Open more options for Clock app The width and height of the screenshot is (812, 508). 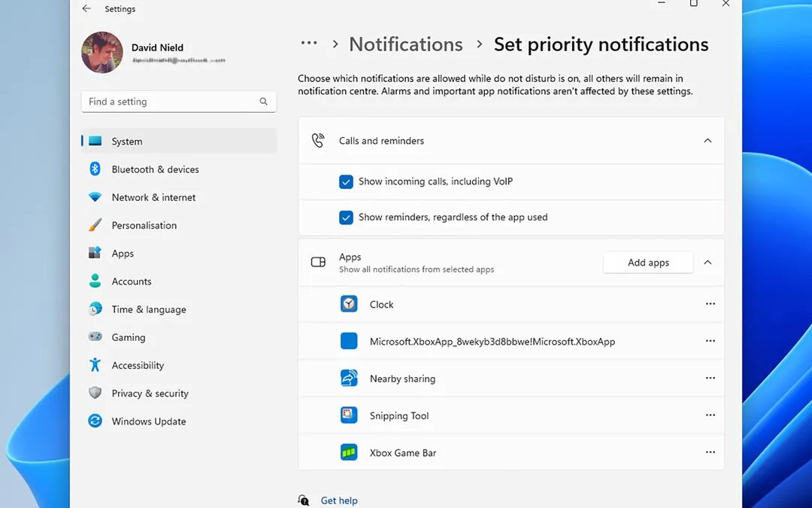click(x=710, y=304)
